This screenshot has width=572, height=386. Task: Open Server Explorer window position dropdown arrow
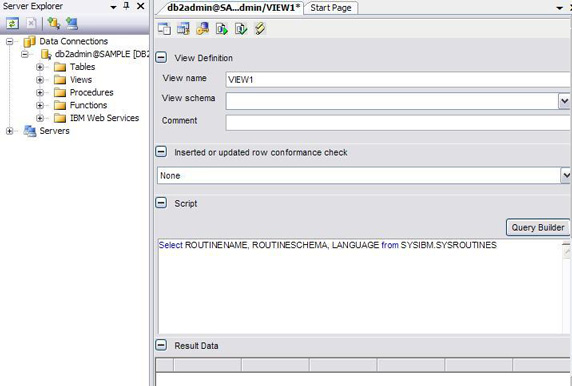pyautogui.click(x=113, y=7)
